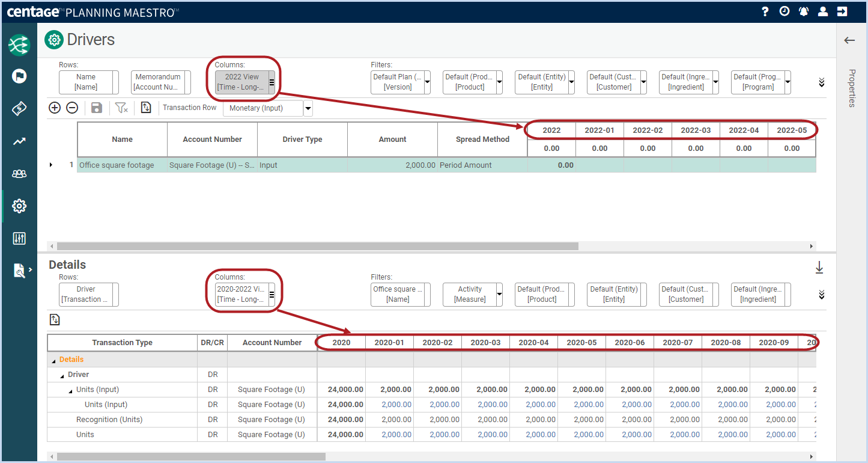Click the DR/CR column header

(x=212, y=343)
